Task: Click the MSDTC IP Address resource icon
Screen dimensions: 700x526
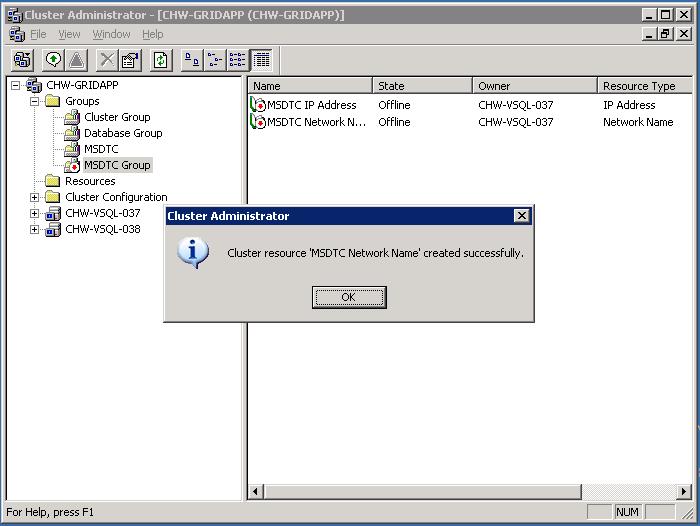Action: pyautogui.click(x=258, y=105)
